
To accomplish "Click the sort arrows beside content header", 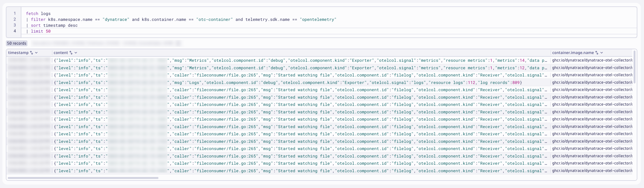I will [71, 53].
